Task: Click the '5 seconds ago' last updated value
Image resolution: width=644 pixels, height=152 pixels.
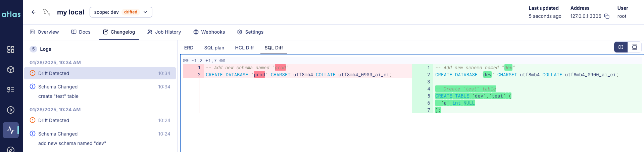Action: pyautogui.click(x=545, y=16)
